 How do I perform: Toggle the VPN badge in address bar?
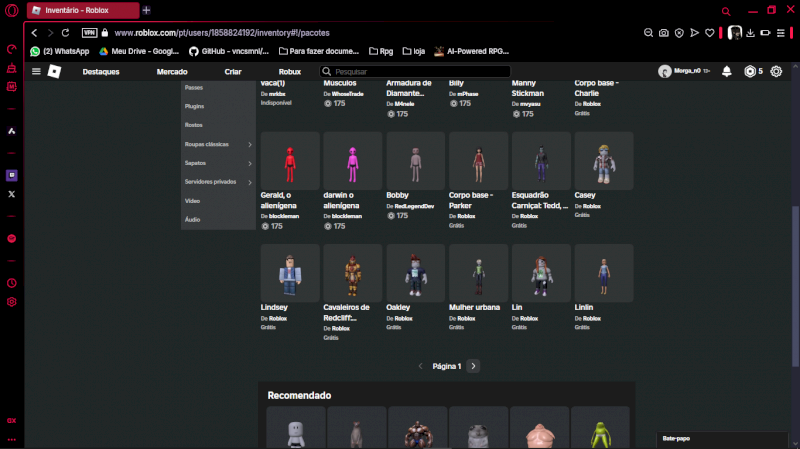pos(89,33)
